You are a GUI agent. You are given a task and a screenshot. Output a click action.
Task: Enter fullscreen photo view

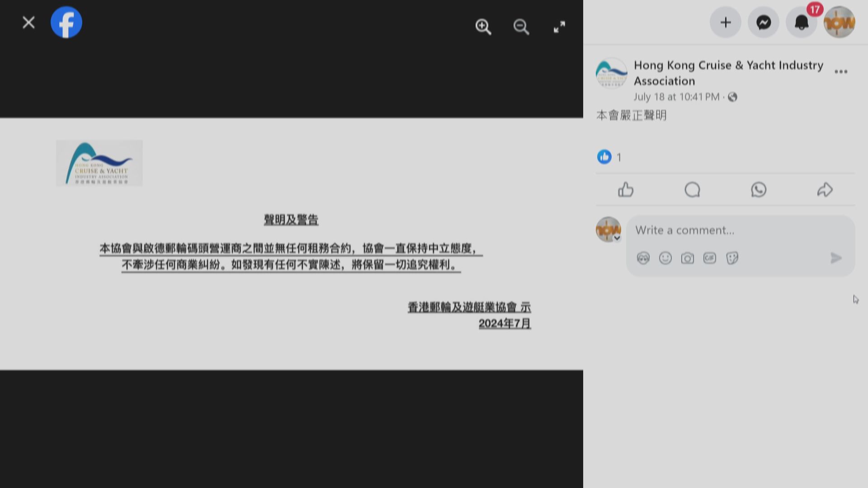click(x=559, y=27)
